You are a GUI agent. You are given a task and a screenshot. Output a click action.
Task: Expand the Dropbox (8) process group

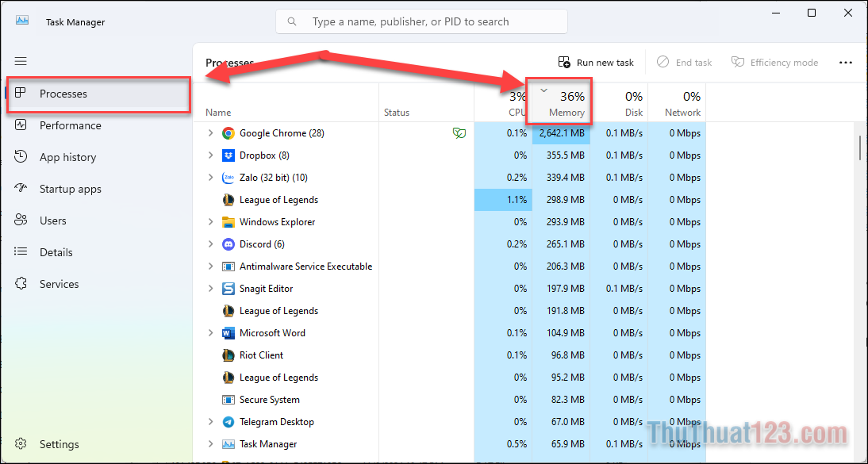tap(210, 155)
